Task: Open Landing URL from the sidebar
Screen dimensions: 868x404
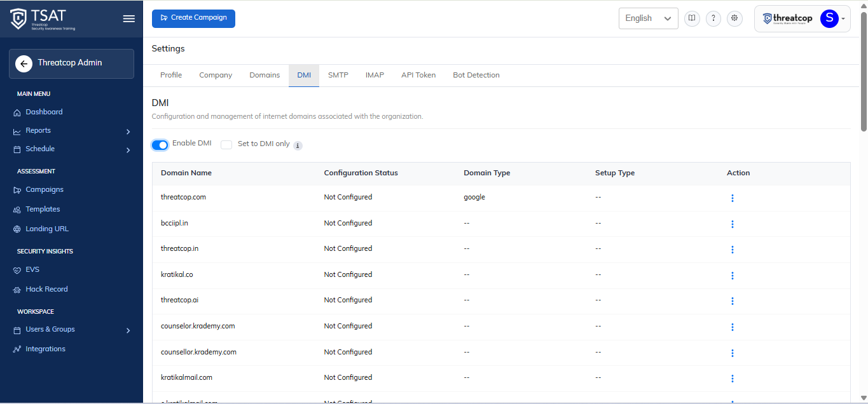Action: tap(47, 229)
